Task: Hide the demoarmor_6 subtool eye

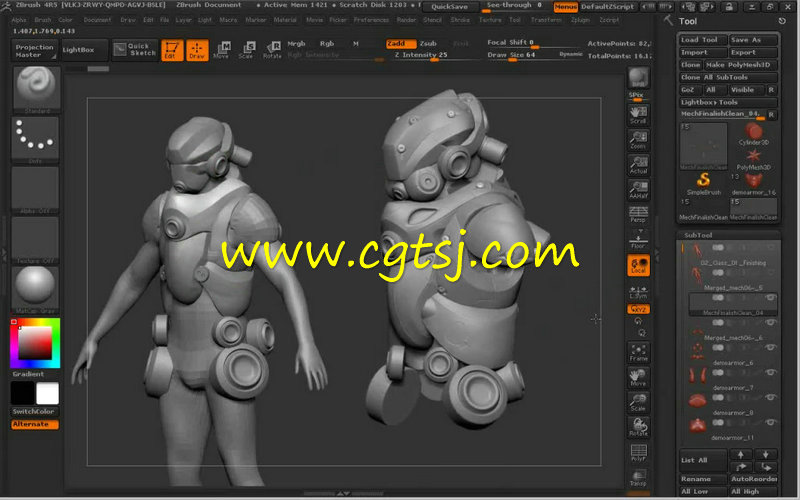Action: (770, 347)
